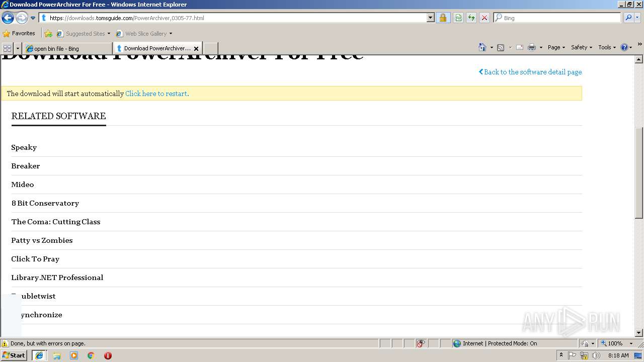644x362 pixels.
Task: Open 'The Coma: Cutting Class' link
Action: [56, 222]
